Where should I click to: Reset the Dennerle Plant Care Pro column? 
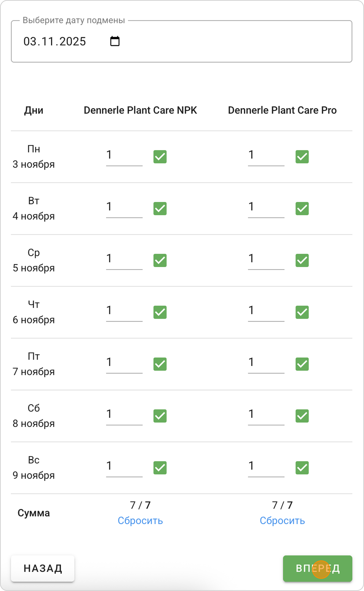(282, 520)
